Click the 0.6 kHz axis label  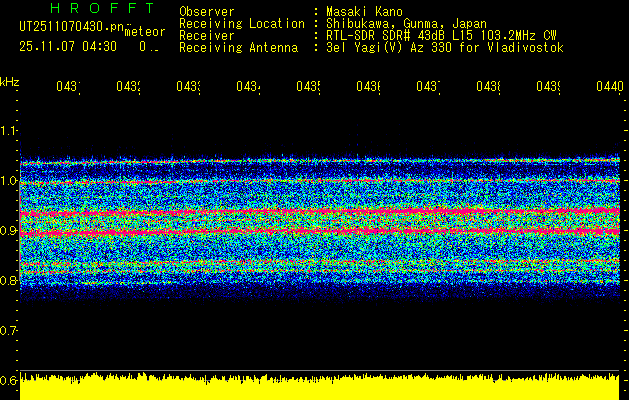point(8,380)
